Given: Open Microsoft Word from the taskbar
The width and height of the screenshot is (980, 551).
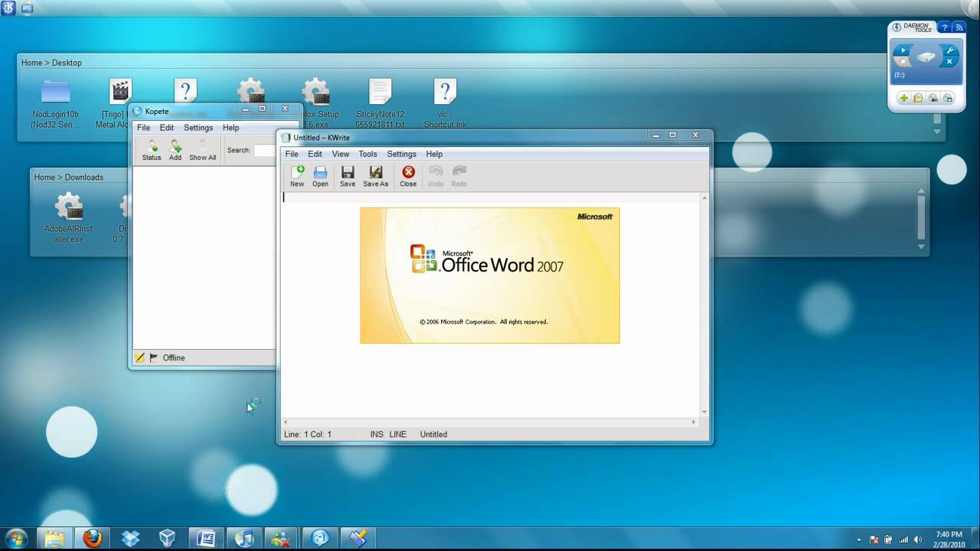Looking at the screenshot, I should click(x=205, y=538).
